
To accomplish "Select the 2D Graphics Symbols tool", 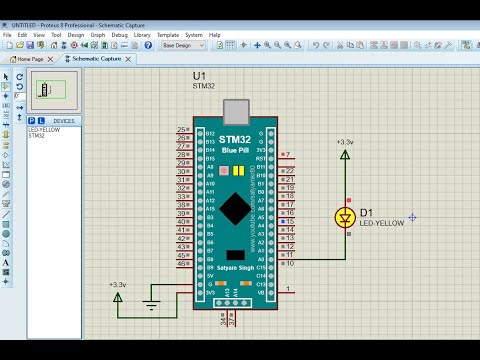I will coord(6,272).
